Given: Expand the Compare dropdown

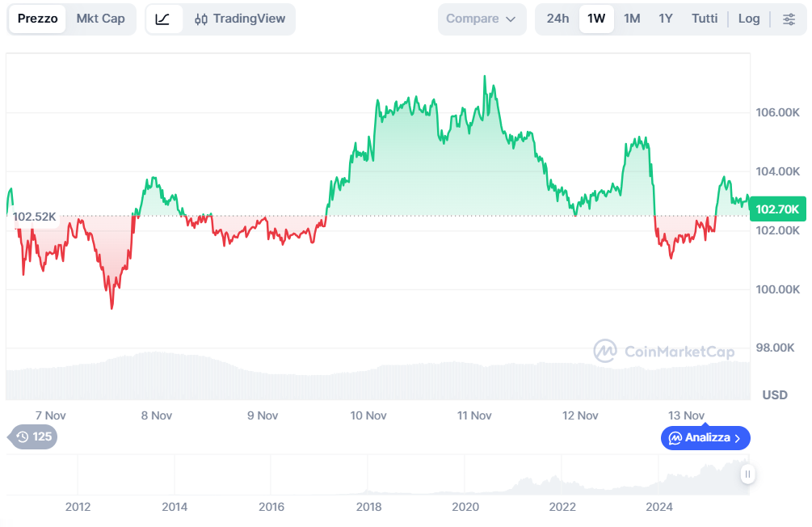Looking at the screenshot, I should click(481, 19).
